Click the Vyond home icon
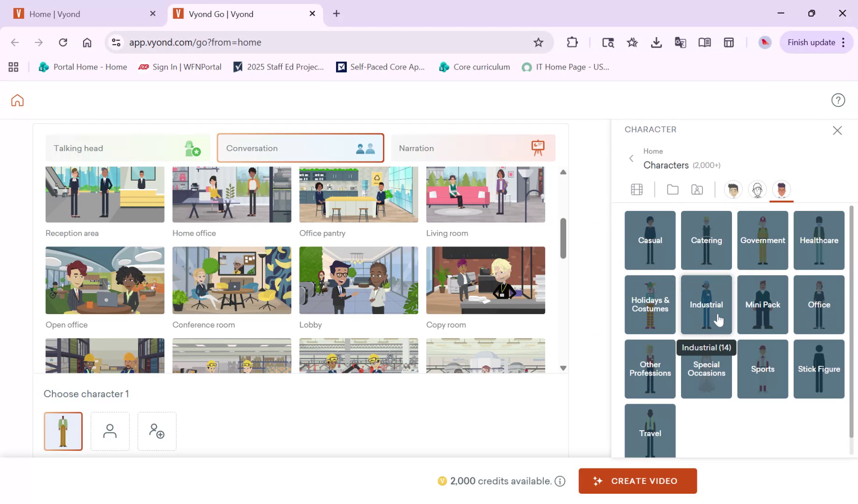 click(x=17, y=100)
